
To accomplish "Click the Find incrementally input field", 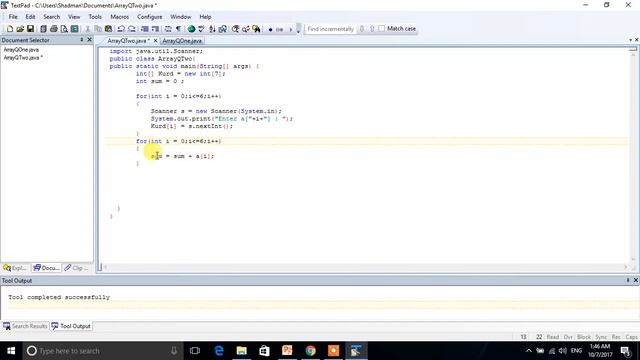I will coord(330,29).
